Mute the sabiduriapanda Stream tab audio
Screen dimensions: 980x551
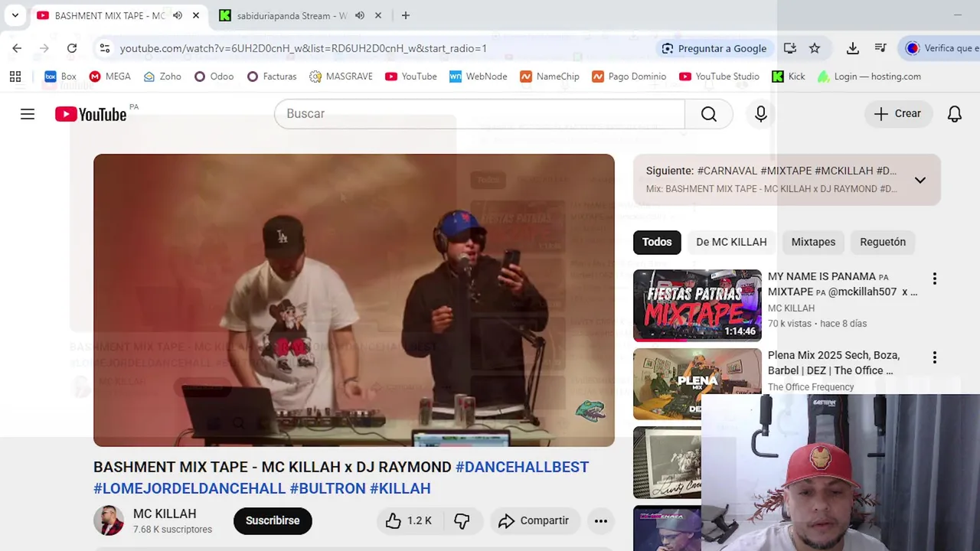[x=360, y=15]
